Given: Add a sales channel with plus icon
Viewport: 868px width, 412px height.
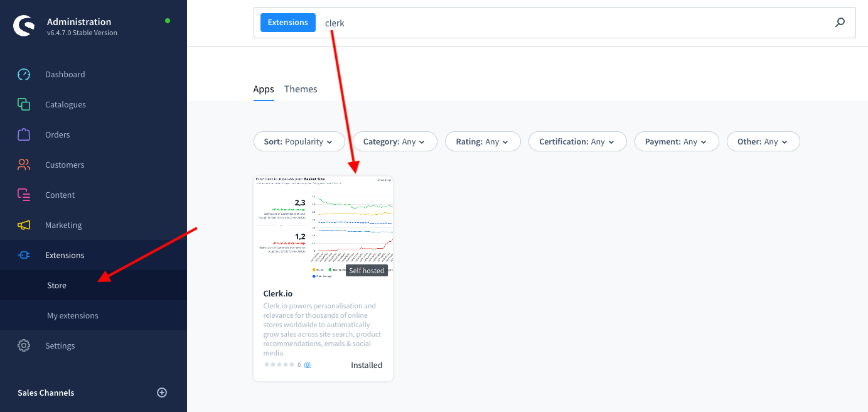Looking at the screenshot, I should (162, 393).
